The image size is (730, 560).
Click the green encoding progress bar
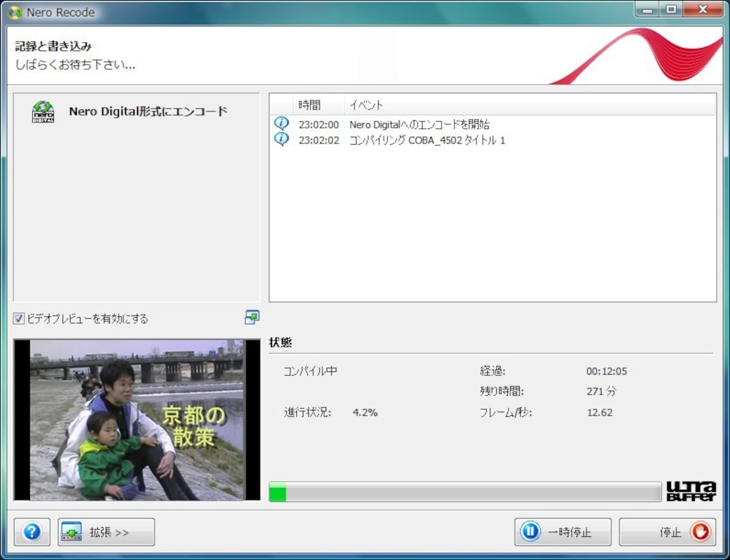[465, 492]
